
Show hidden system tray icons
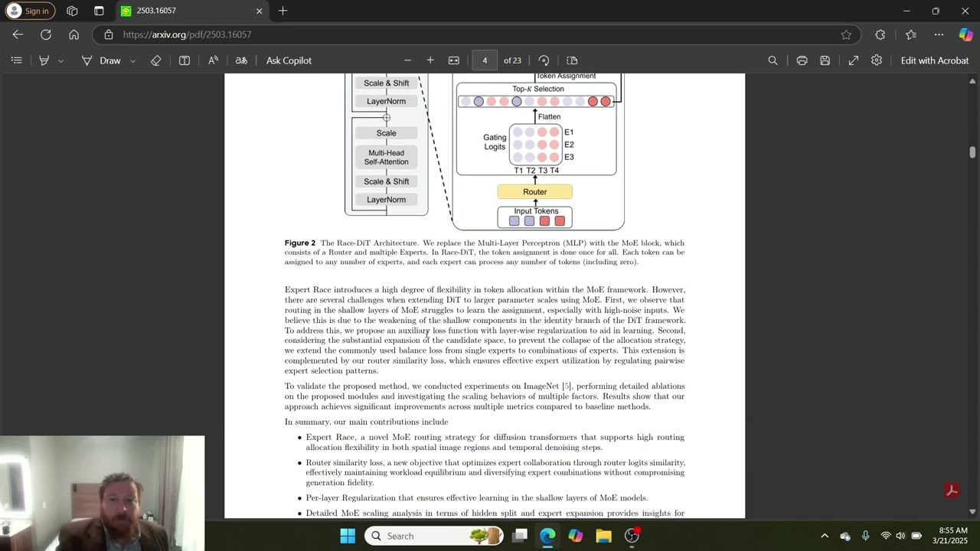coord(825,536)
